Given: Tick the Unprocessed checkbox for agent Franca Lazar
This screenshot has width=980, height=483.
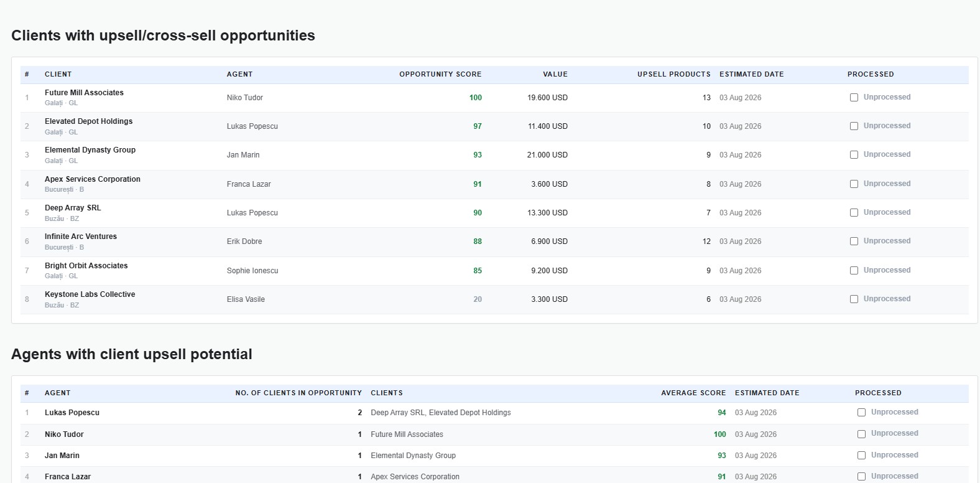Looking at the screenshot, I should coord(861,477).
